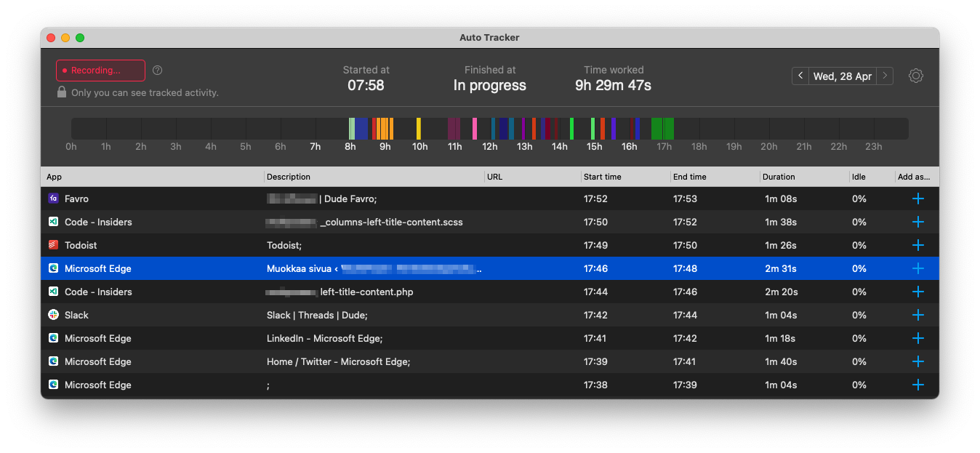This screenshot has width=980, height=453.
Task: Select the bright green timeline segment after 14h
Action: click(572, 129)
